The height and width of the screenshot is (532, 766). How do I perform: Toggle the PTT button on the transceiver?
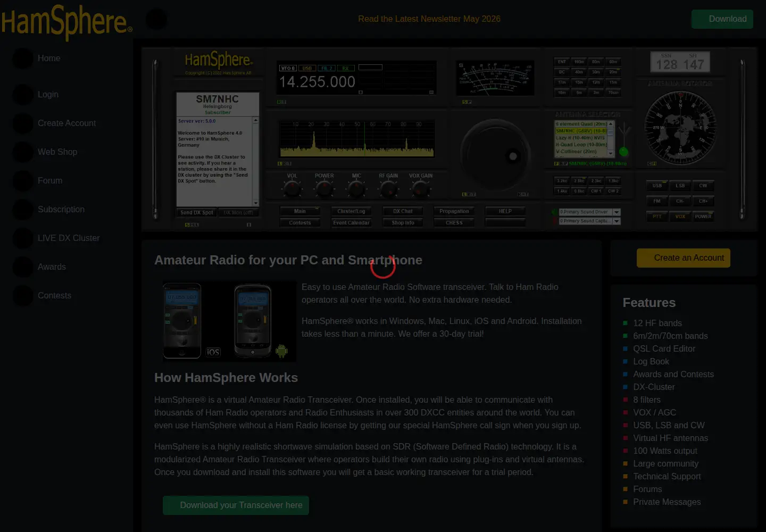pos(657,217)
